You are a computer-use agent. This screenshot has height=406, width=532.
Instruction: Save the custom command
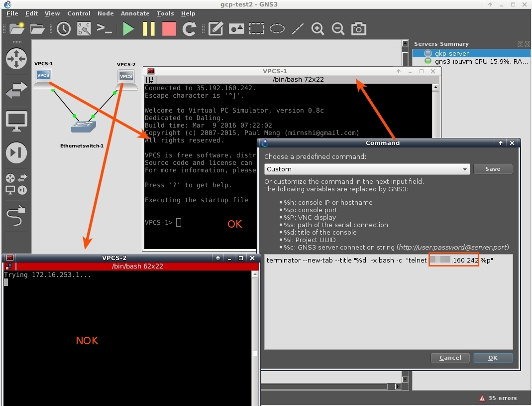coord(493,169)
